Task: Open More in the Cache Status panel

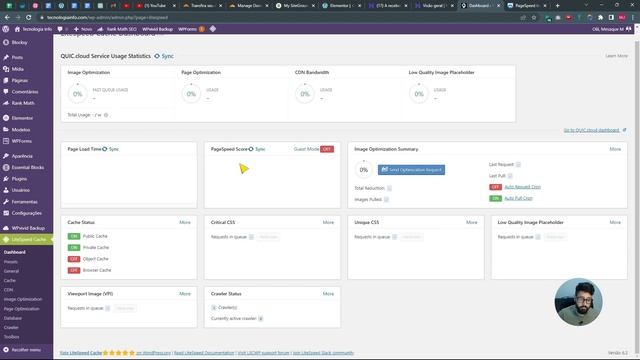Action: pyautogui.click(x=185, y=222)
